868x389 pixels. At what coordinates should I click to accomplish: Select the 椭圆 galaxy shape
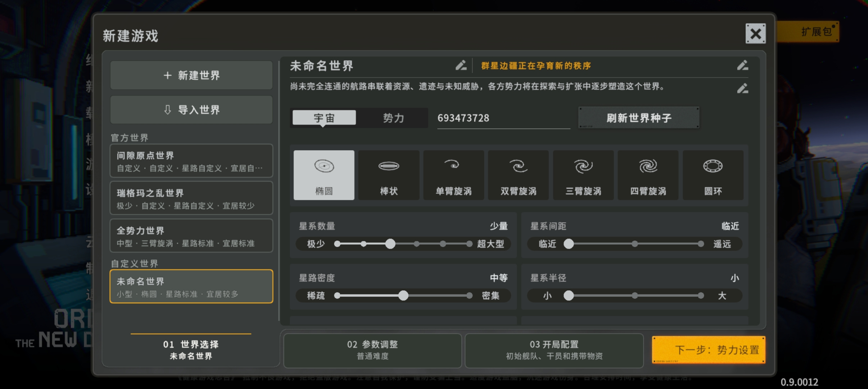pos(324,175)
